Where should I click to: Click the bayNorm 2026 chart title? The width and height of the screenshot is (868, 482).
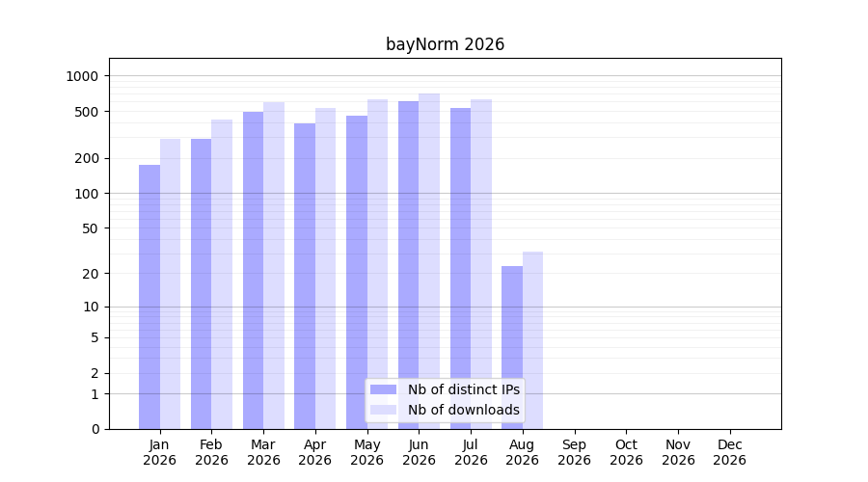pyautogui.click(x=445, y=44)
